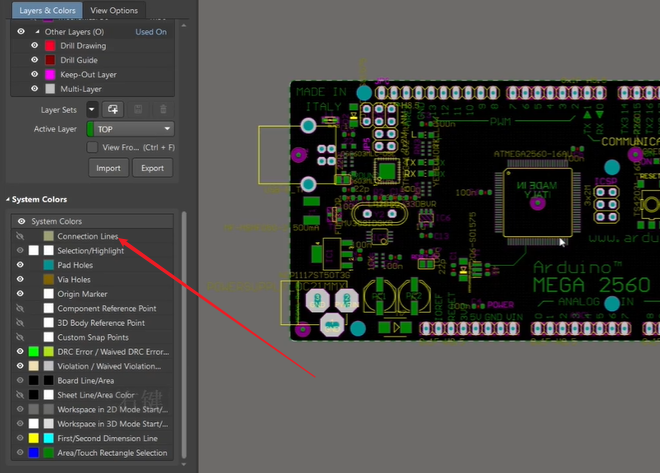Viewport: 660px width, 473px height.
Task: Change the Multi-Layer gray swatch
Action: tap(50, 89)
